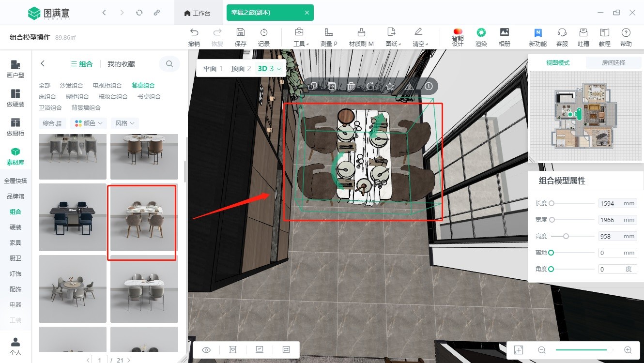Open the 工具 tools dropdown menu
The width and height of the screenshot is (644, 363).
(x=299, y=32)
